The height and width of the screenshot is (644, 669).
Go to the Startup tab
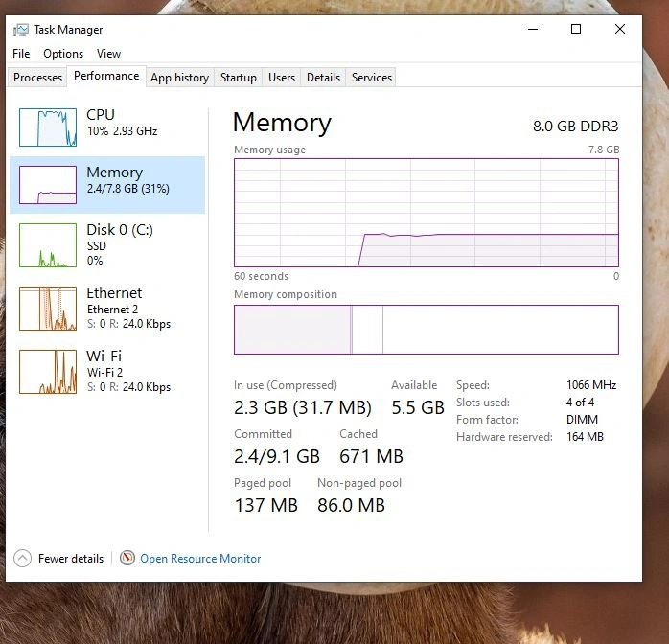coord(238,78)
